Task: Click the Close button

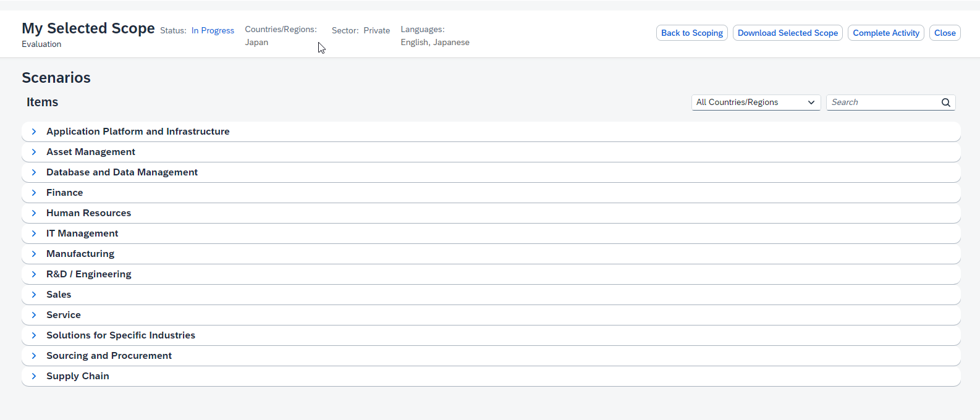Action: 945,33
